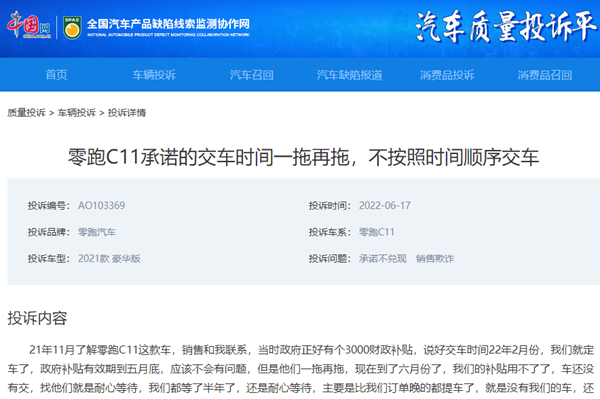The height and width of the screenshot is (399, 600).
Task: Click complaint number AO103369
Action: (x=101, y=205)
